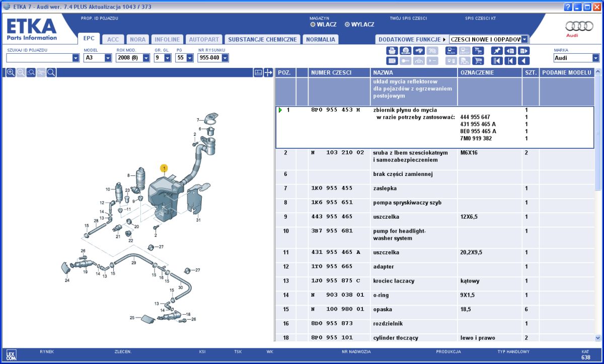Image resolution: width=604 pixels, height=364 pixels.
Task: Select the WYLACZ magazyn radio button
Action: click(x=347, y=25)
